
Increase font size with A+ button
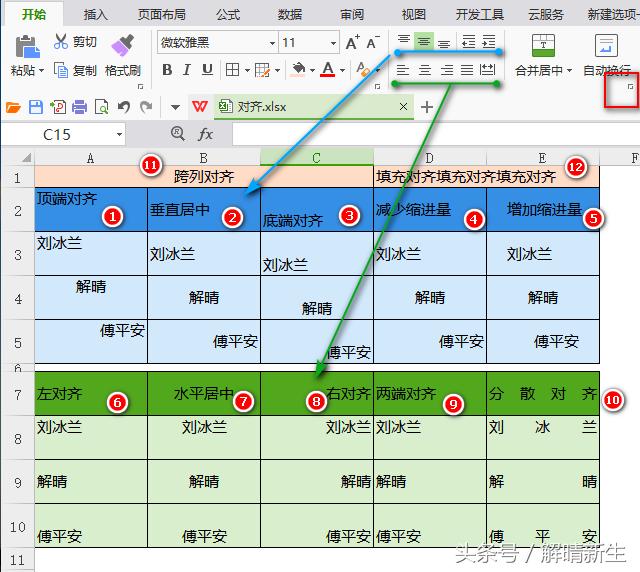click(352, 42)
